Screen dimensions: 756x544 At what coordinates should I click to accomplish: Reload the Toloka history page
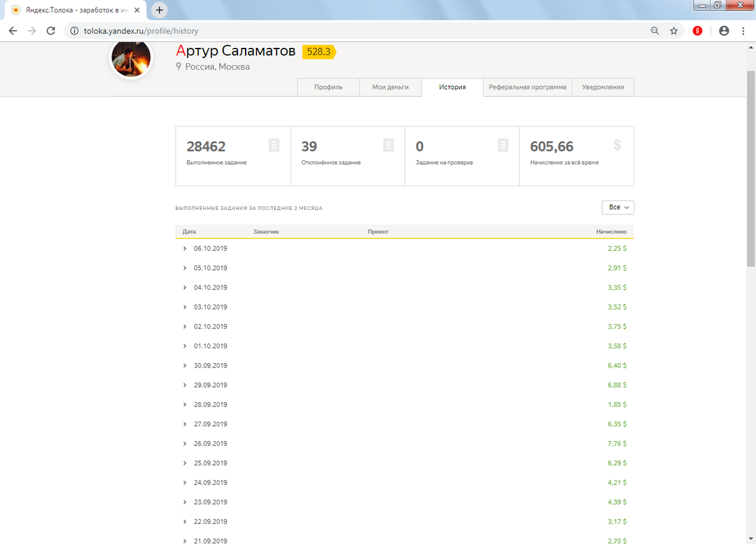(51, 30)
